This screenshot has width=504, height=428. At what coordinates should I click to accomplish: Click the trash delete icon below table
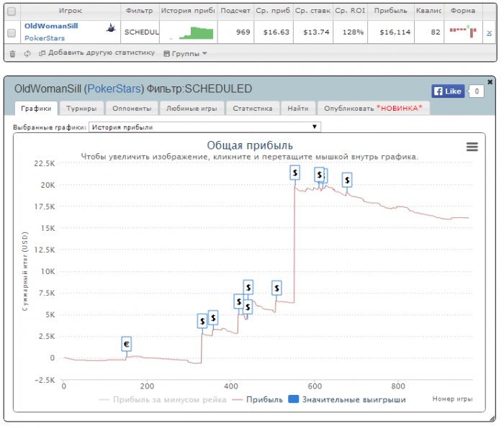coord(12,53)
